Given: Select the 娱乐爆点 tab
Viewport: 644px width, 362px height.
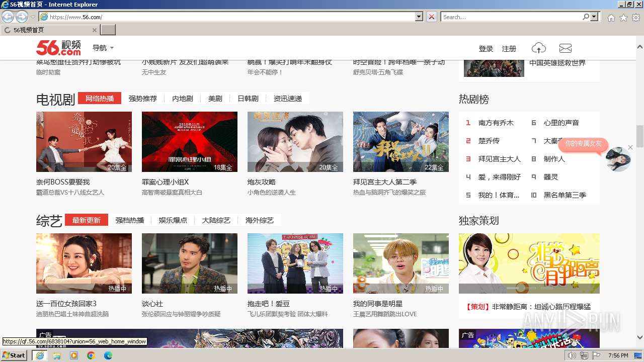Looking at the screenshot, I should click(x=173, y=220).
